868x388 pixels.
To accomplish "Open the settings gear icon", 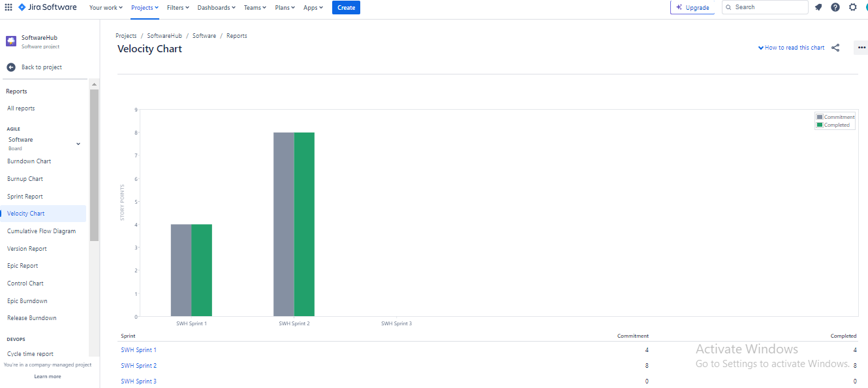I will click(x=853, y=7).
